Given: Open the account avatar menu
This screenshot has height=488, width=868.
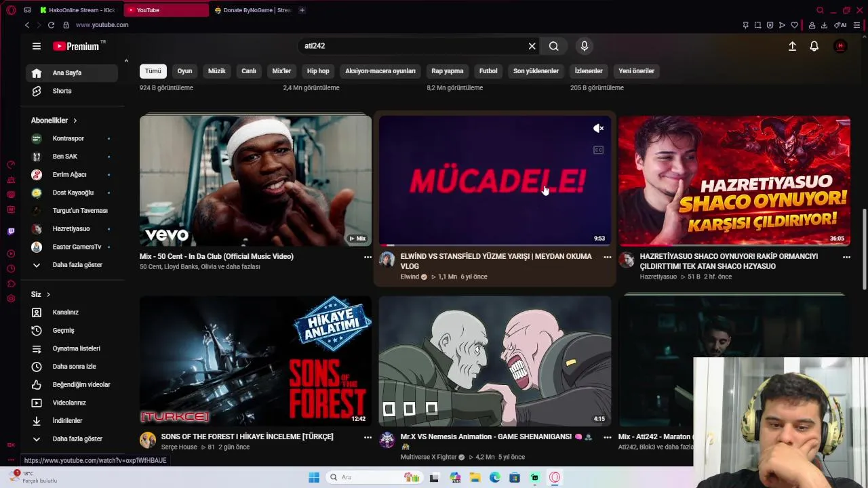Looking at the screenshot, I should coord(840,46).
